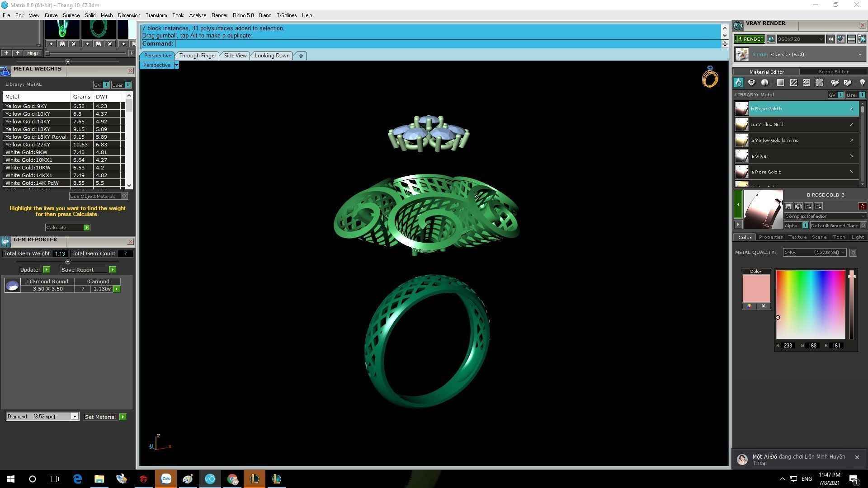Open render resolution 960x720 dropdown

point(800,39)
